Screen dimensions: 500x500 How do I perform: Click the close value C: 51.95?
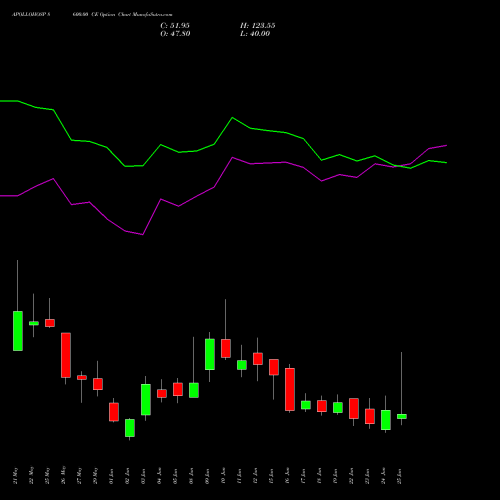[x=175, y=26]
